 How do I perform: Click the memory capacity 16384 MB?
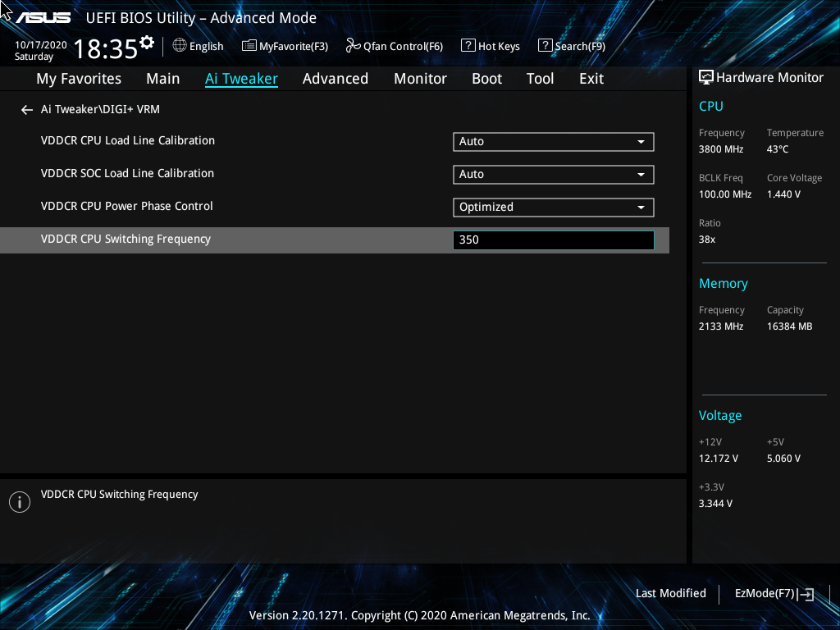pos(789,326)
